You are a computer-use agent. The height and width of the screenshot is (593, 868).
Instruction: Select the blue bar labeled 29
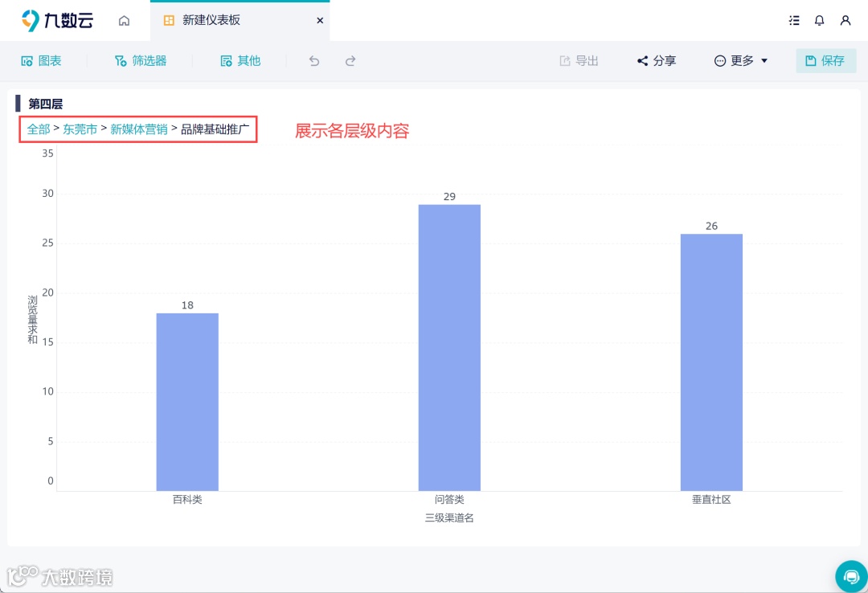pyautogui.click(x=448, y=346)
